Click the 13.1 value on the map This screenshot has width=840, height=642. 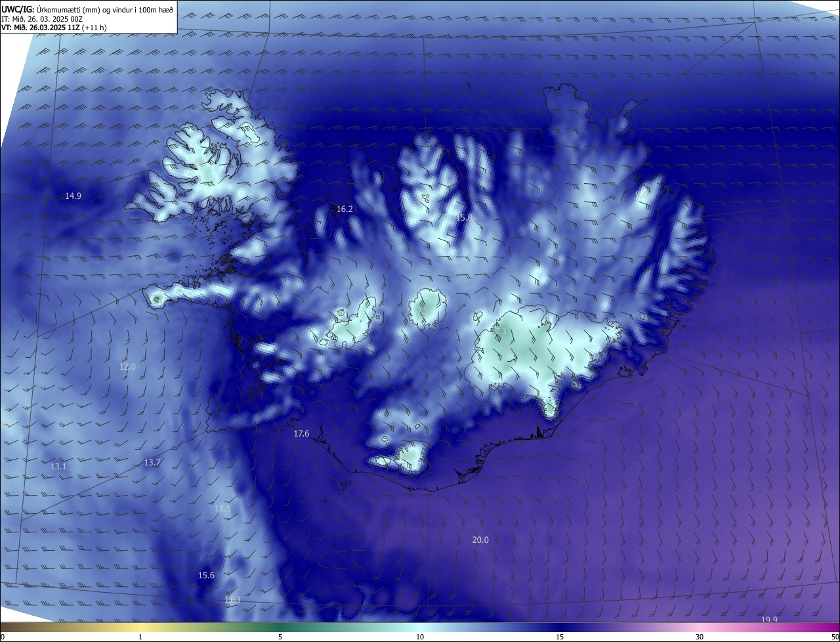coord(58,466)
